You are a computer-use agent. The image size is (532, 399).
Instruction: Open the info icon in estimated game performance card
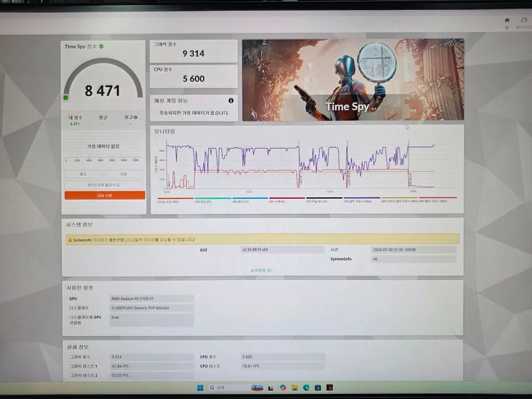[x=231, y=101]
